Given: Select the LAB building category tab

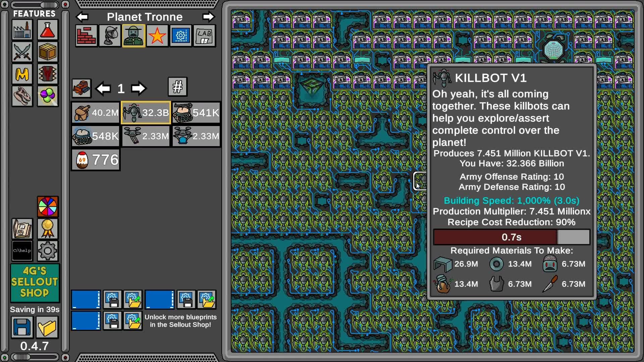Looking at the screenshot, I should (204, 36).
